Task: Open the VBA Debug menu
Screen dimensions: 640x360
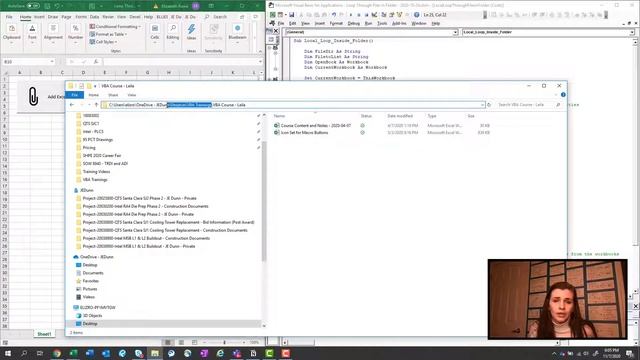Action: point(353,24)
